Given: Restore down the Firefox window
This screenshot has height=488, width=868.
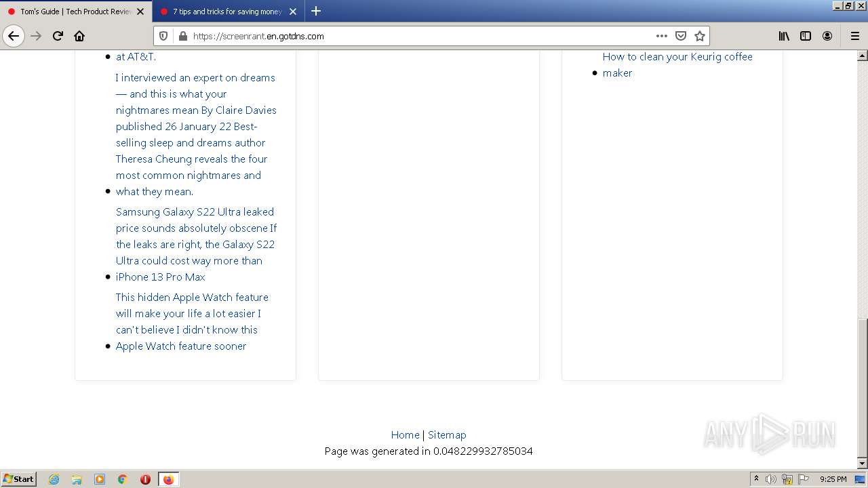Looking at the screenshot, I should click(849, 5).
